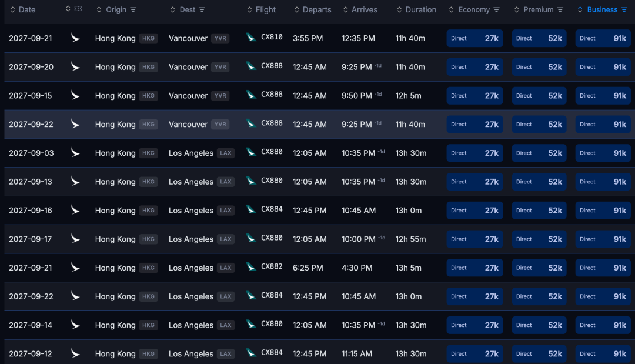Pick Premium 52k fare on 2027-09-12 row

tap(539, 354)
